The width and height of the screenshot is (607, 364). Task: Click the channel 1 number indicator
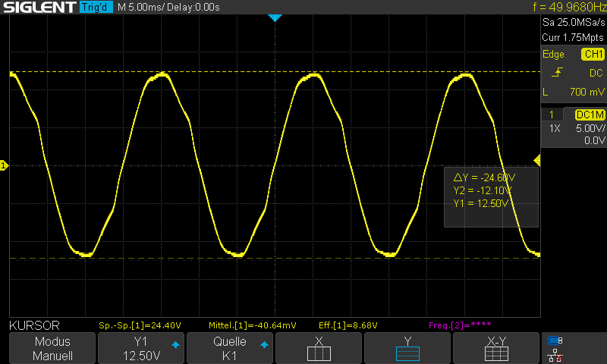click(x=552, y=115)
